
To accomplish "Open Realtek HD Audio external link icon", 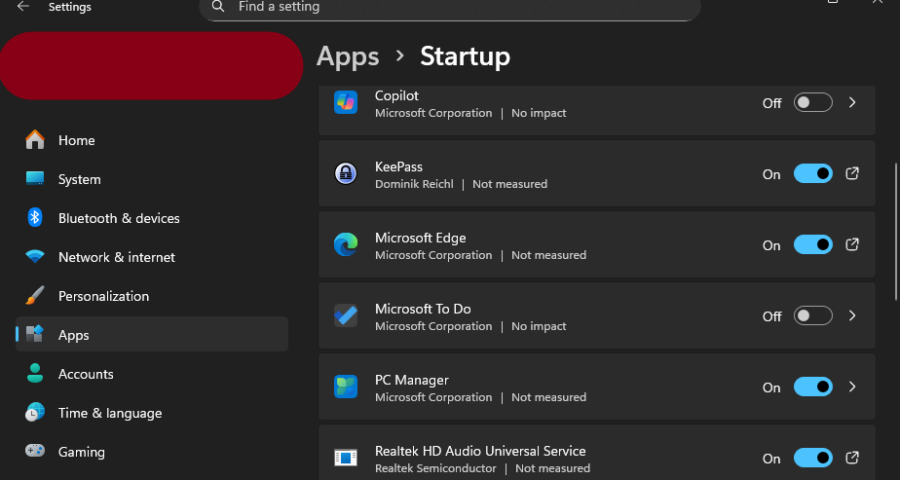I will [x=852, y=458].
